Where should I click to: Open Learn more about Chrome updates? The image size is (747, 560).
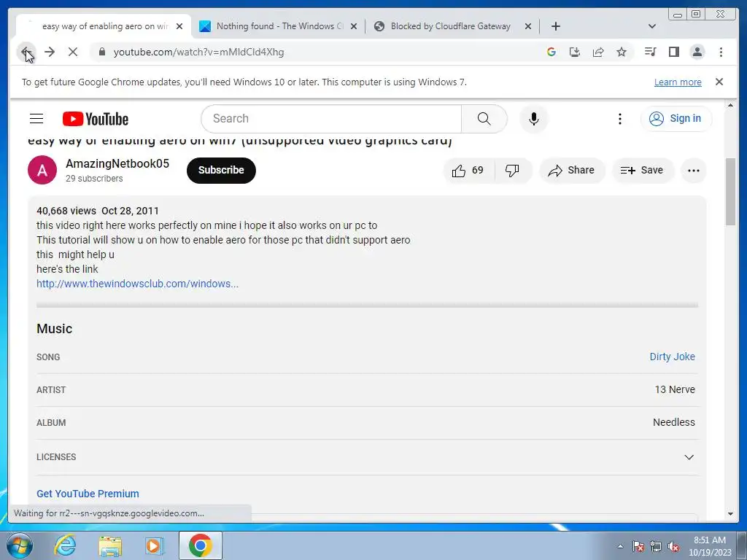point(678,82)
